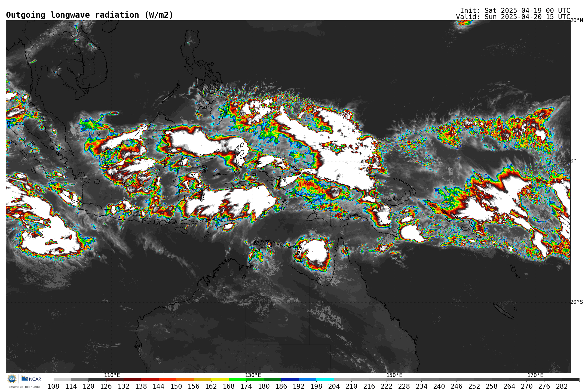Pick the gold swatch between 156 and 162
The height and width of the screenshot is (390, 588).
(202, 379)
